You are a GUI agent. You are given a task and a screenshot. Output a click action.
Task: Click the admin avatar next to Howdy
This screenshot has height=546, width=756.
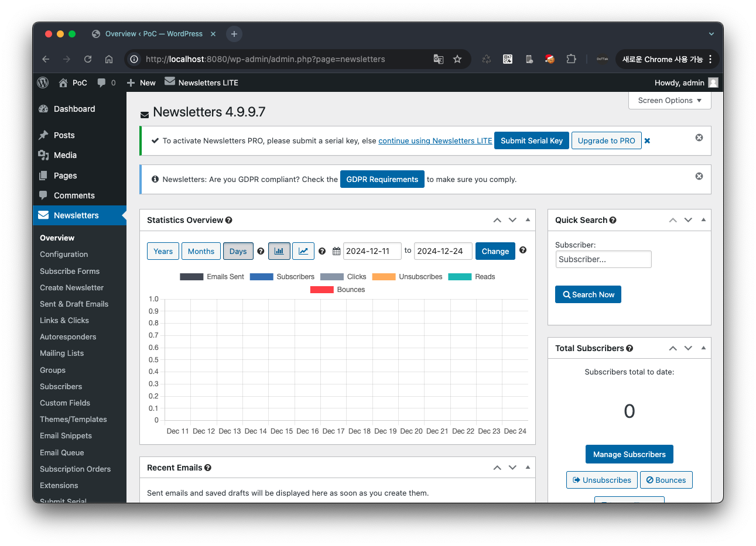pos(713,83)
